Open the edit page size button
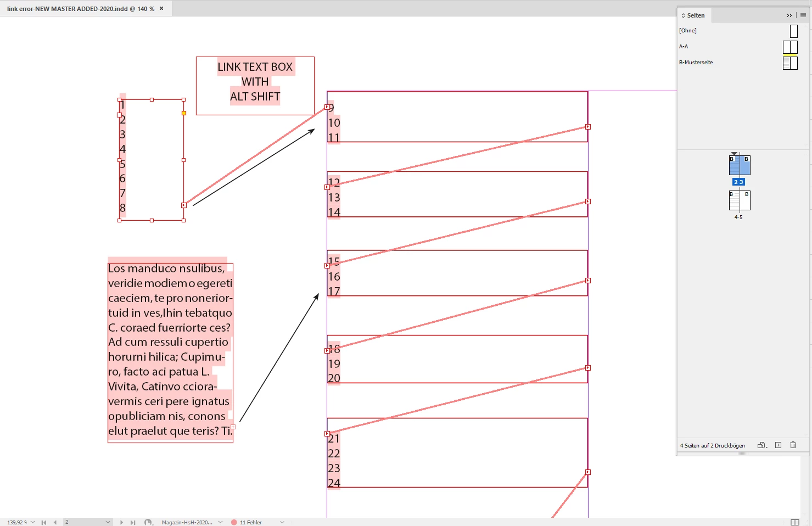This screenshot has height=526, width=812. click(x=763, y=445)
